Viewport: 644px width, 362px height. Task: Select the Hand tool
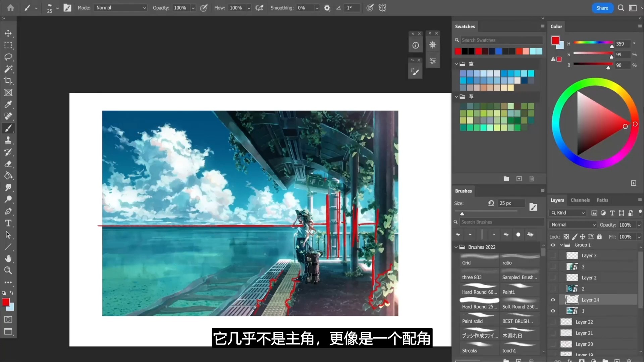[8, 258]
